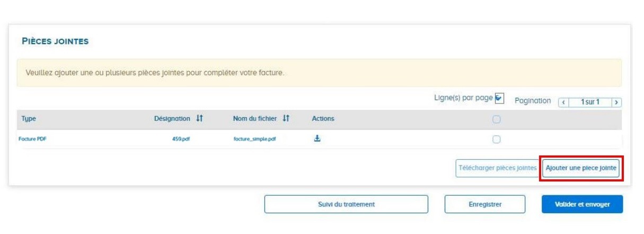Click the yellow attachment notice banner

[x=319, y=73]
